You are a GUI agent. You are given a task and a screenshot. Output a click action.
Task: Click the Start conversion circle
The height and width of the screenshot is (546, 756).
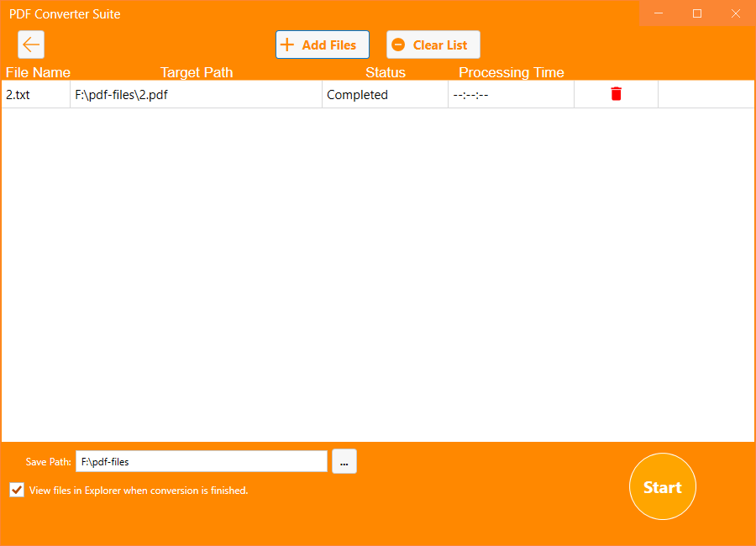pyautogui.click(x=662, y=486)
